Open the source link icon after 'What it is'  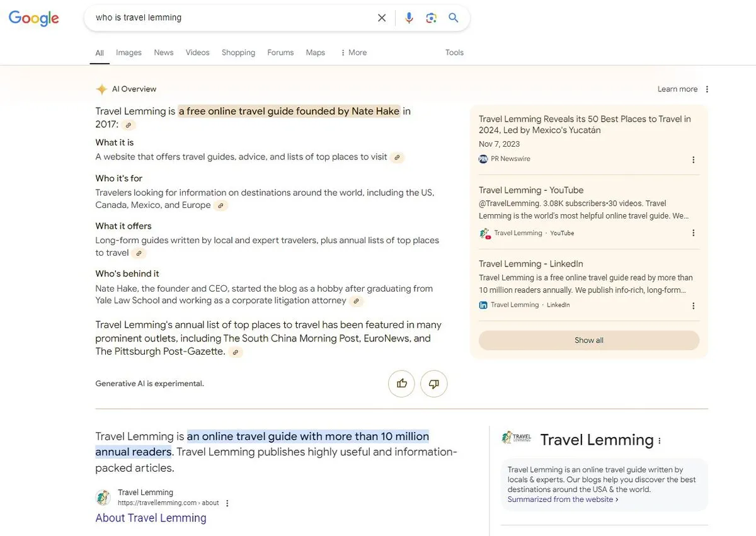tap(397, 157)
